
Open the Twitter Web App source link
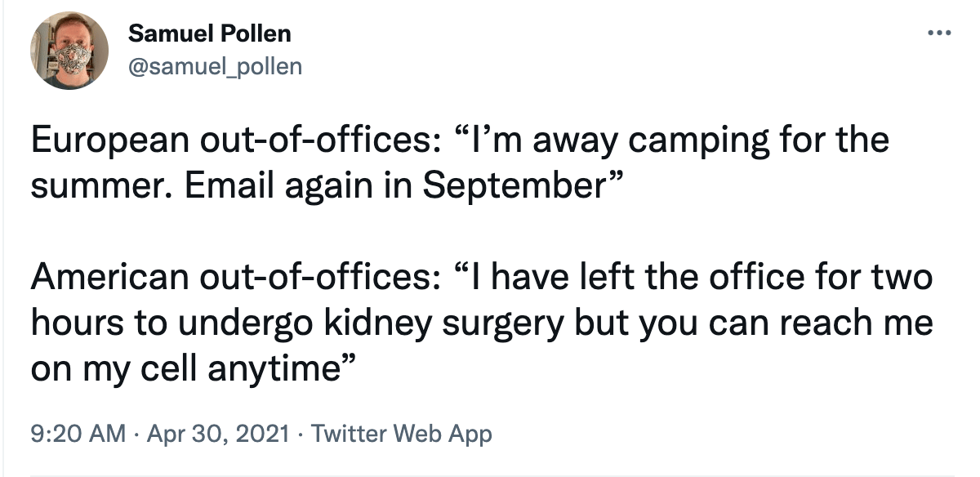[x=402, y=433]
